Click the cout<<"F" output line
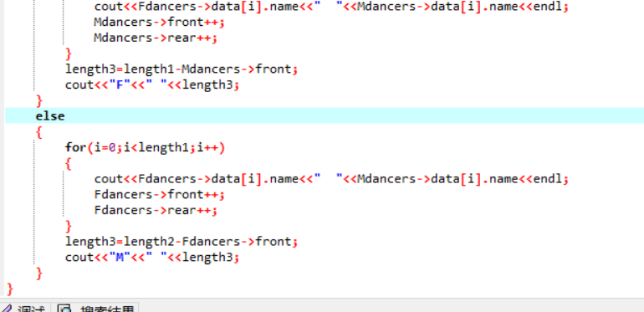 click(x=152, y=85)
